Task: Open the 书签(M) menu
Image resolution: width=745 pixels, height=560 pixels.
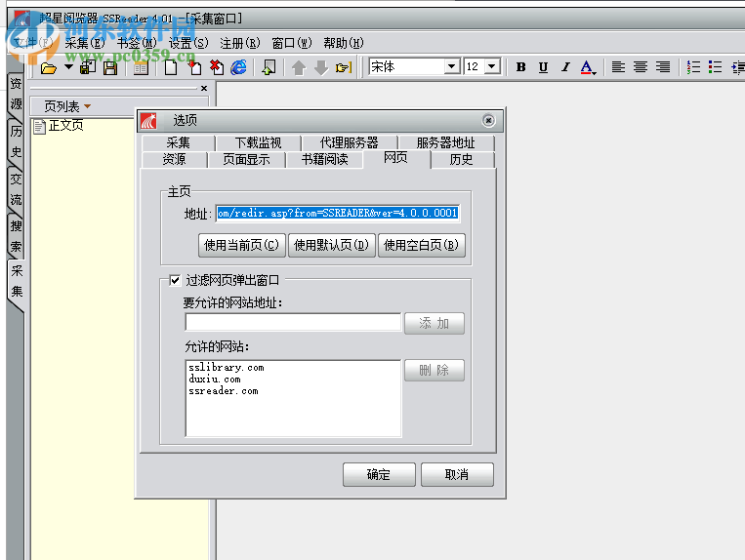Action: click(x=137, y=43)
